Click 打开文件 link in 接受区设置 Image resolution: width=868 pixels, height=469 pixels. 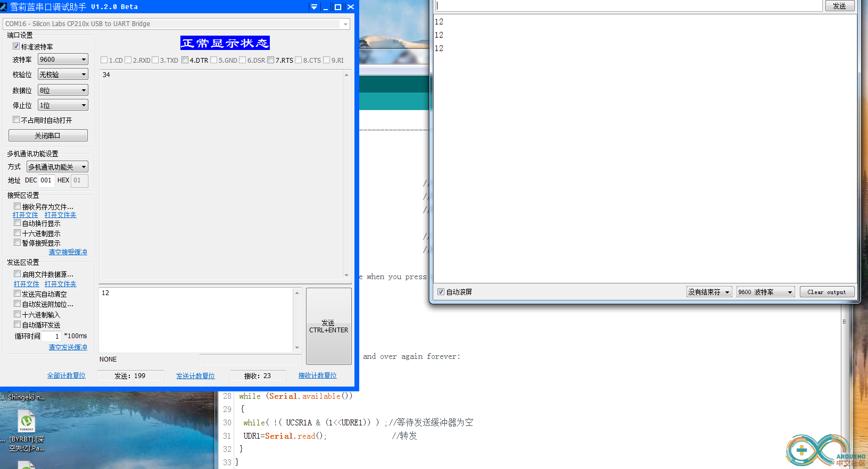(x=26, y=215)
